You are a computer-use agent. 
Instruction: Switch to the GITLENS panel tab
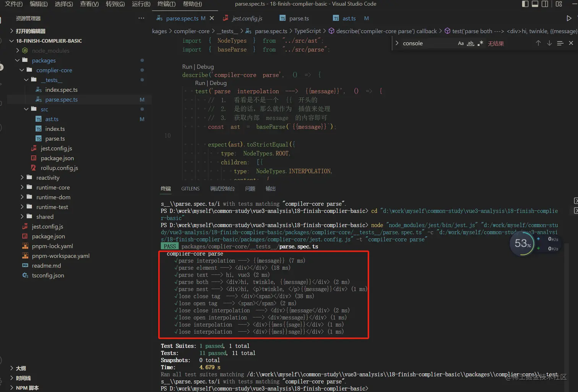pyautogui.click(x=190, y=189)
